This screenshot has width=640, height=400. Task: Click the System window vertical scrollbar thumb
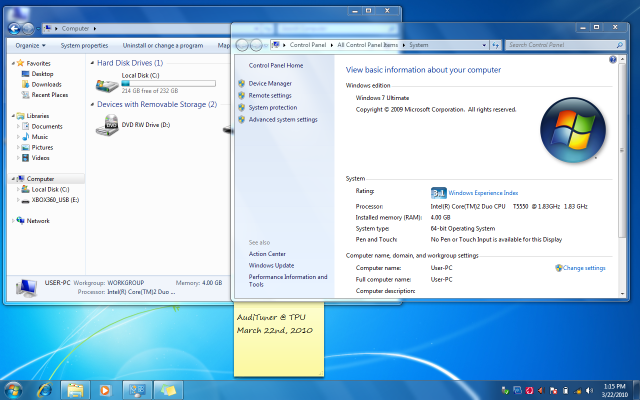(622, 150)
